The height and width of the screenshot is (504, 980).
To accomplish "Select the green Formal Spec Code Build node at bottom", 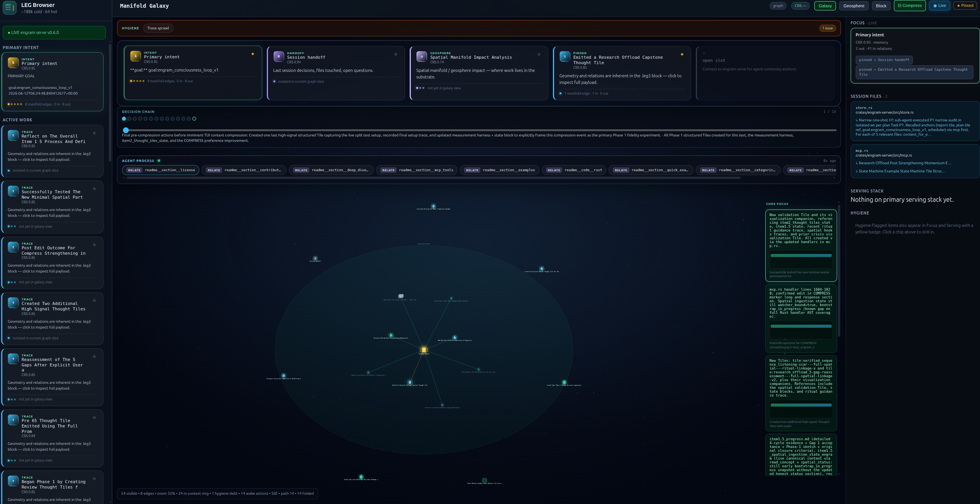I will [x=361, y=477].
